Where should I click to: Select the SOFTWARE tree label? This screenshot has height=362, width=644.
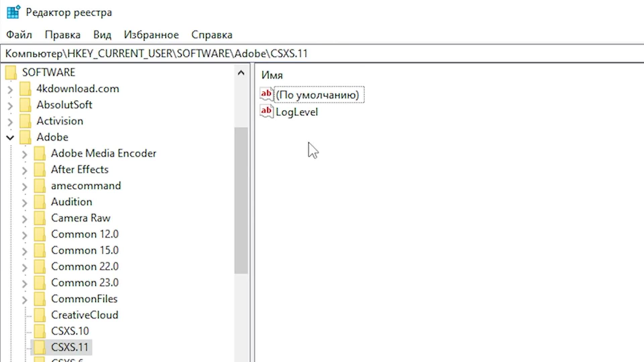[49, 72]
